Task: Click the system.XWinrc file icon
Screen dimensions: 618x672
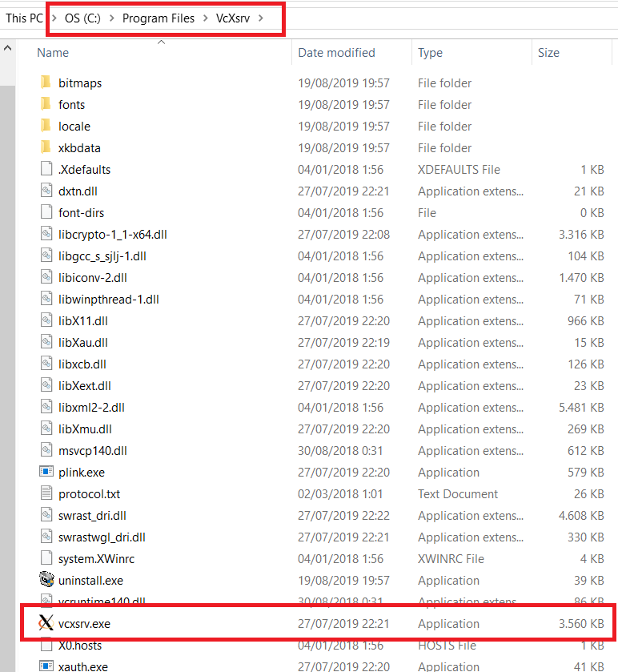Action: (46, 557)
